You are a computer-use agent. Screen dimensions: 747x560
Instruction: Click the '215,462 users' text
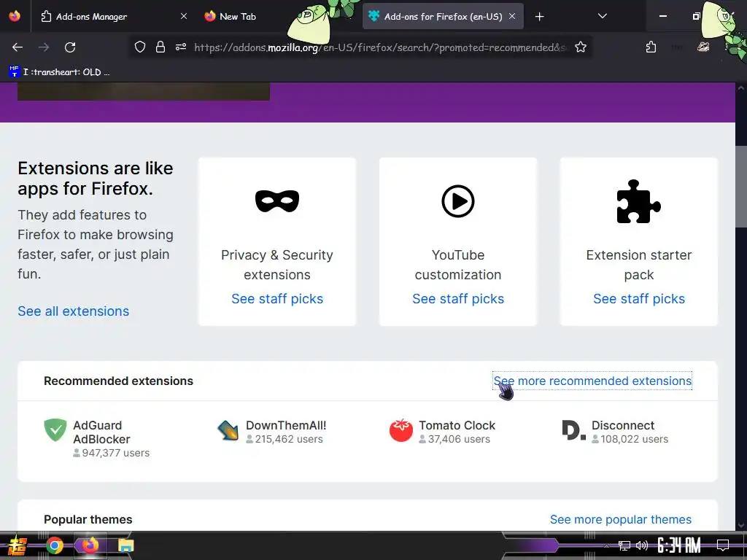(x=289, y=439)
